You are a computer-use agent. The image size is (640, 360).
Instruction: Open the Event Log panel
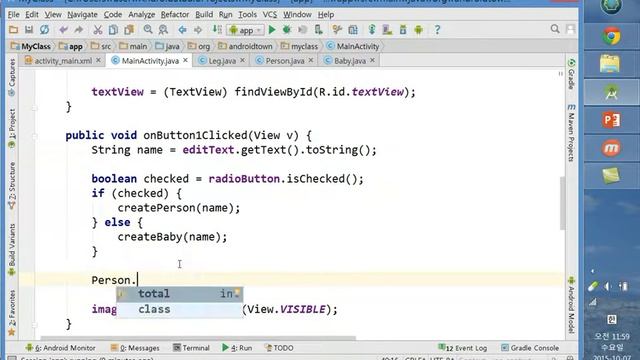pos(462,348)
